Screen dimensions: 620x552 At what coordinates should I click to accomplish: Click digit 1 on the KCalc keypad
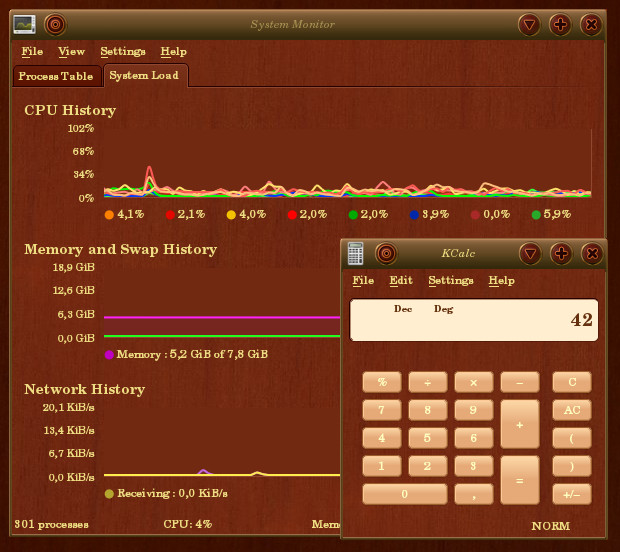click(382, 466)
